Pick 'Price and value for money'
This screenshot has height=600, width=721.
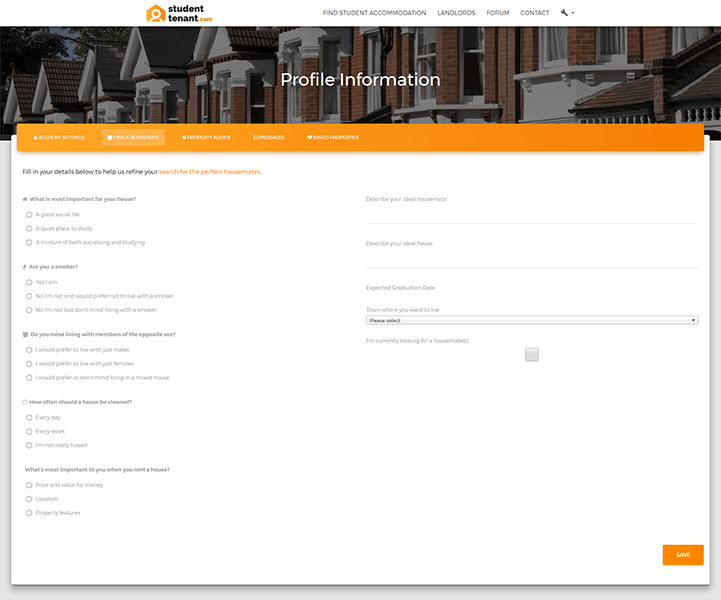click(29, 485)
